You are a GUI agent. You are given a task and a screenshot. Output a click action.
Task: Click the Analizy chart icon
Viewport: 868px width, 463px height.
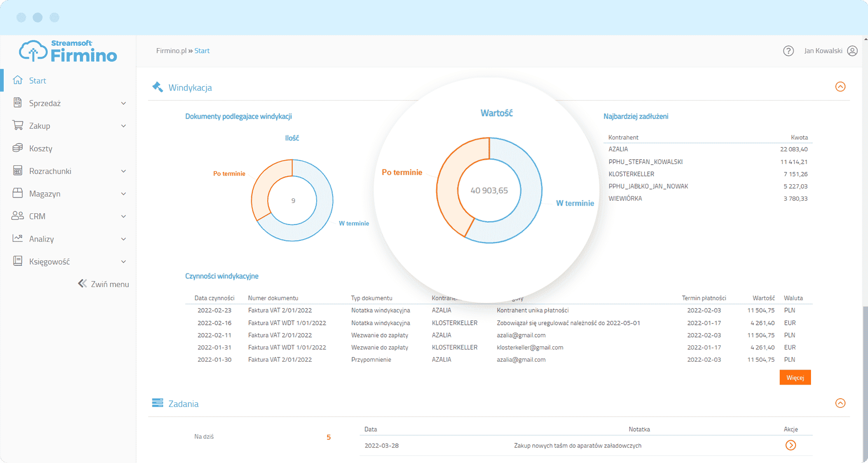pyautogui.click(x=18, y=238)
